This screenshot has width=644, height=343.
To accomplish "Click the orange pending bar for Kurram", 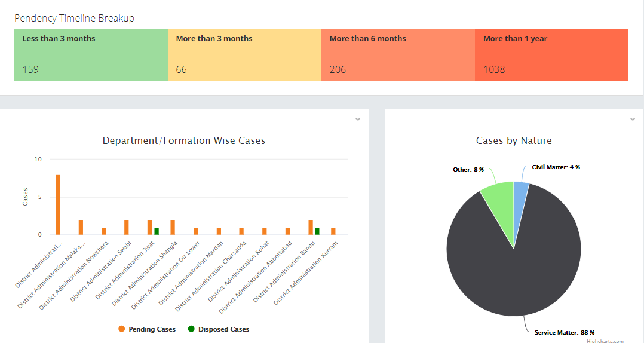I will coord(333,231).
